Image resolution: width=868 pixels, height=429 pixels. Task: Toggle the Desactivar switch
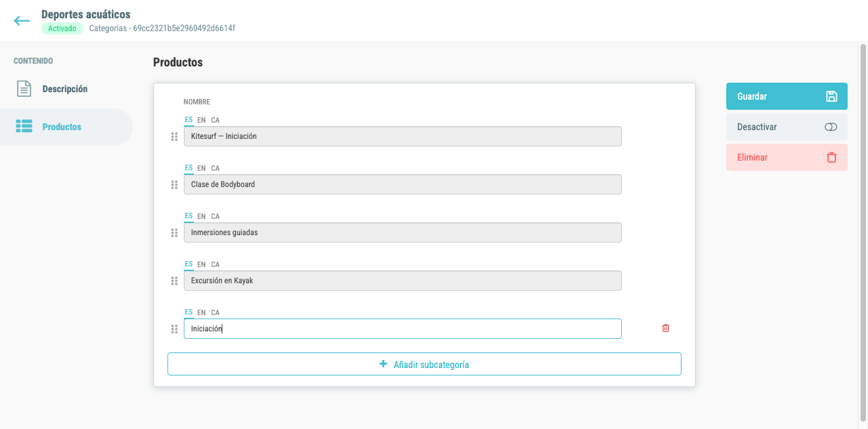(831, 127)
